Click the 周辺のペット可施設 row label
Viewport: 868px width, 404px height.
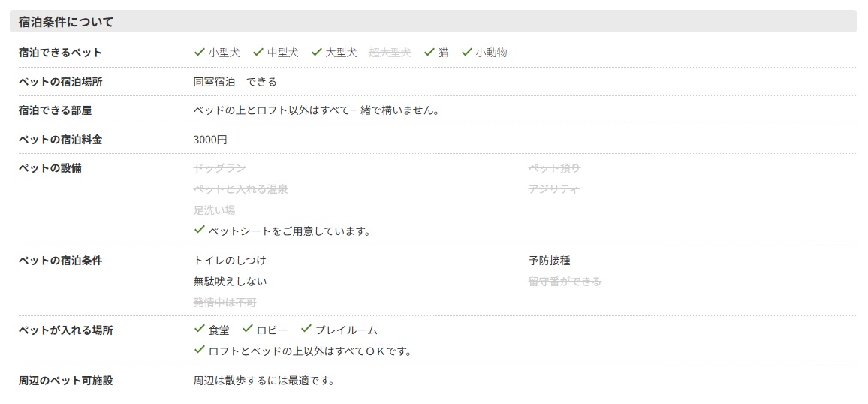[x=65, y=381]
